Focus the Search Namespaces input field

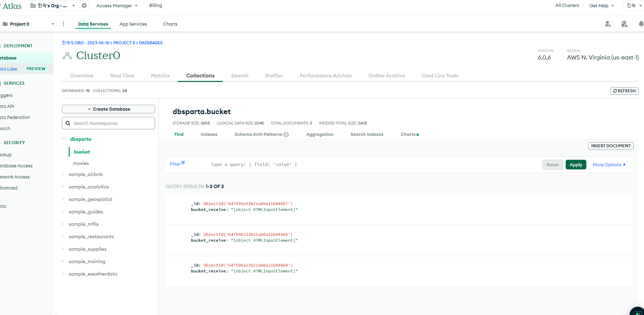[x=108, y=123]
